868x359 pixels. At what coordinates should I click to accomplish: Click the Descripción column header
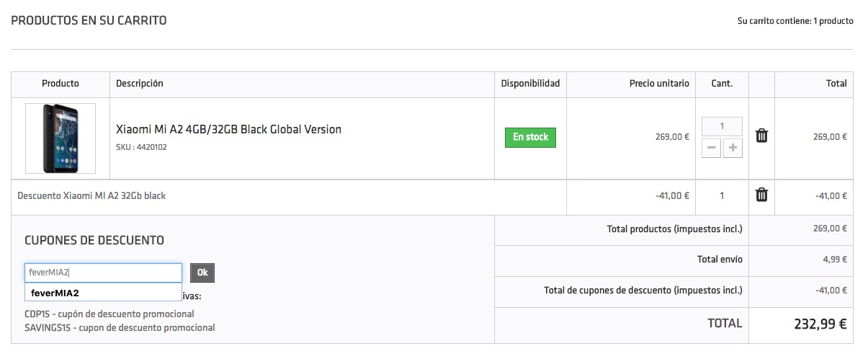(x=140, y=84)
